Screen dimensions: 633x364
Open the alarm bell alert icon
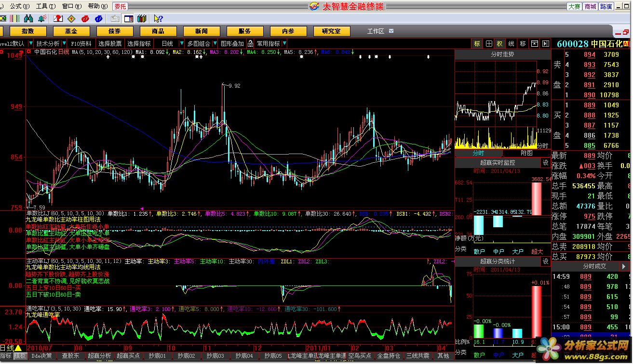point(42,19)
